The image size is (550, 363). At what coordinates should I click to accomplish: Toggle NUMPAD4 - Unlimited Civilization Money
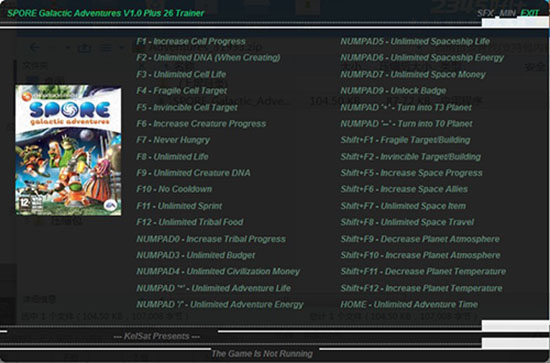click(218, 271)
